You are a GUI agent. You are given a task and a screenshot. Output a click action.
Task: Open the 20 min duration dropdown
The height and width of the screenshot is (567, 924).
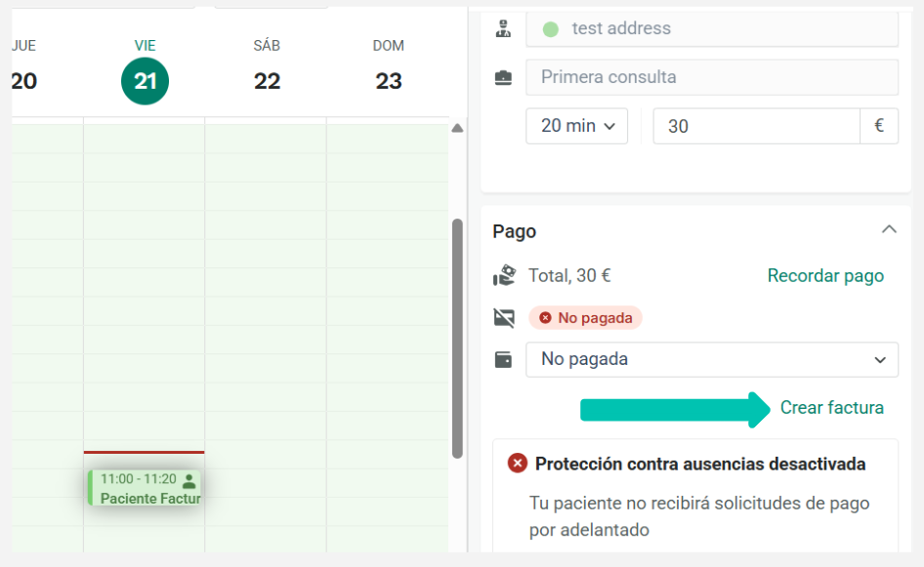[x=576, y=126]
